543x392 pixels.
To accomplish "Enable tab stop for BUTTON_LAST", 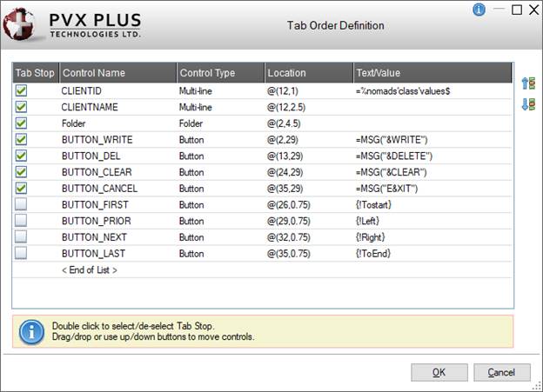I will click(x=22, y=253).
